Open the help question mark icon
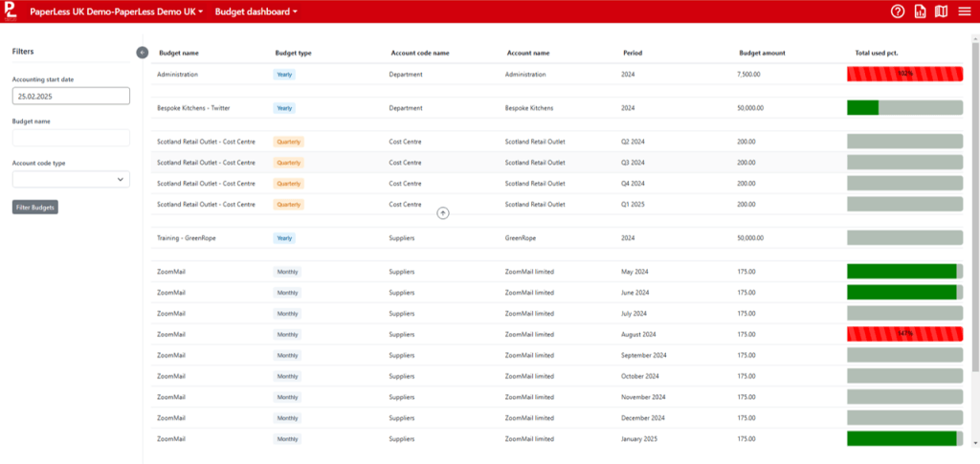 click(x=898, y=11)
